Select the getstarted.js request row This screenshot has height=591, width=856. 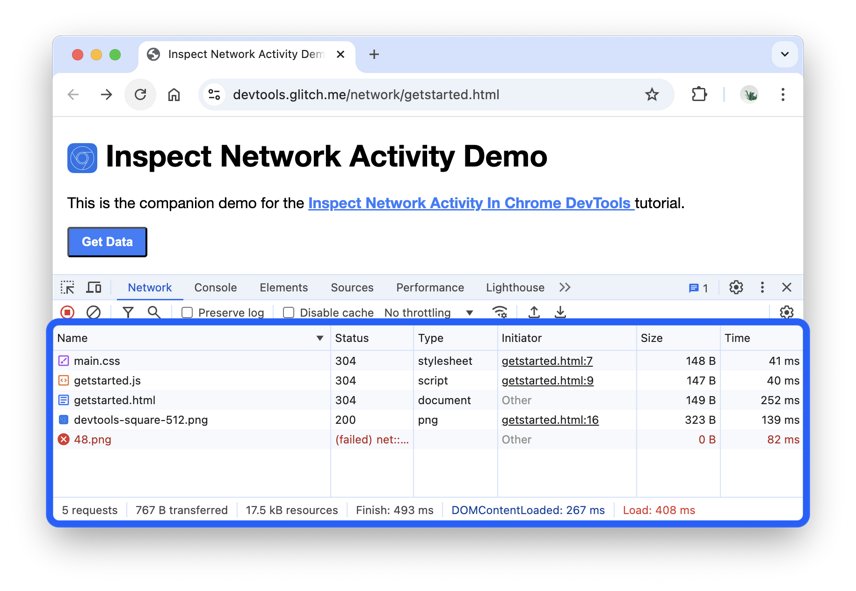coord(428,380)
